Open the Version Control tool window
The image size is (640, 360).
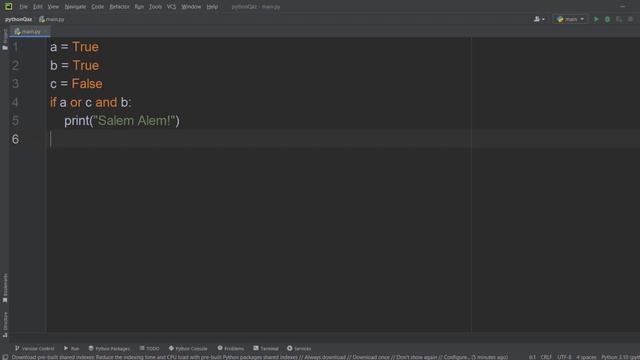coord(34,348)
